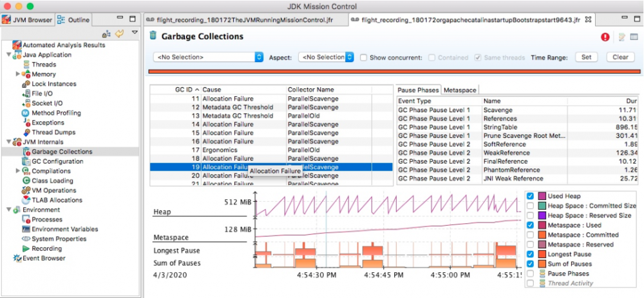Viewport: 644px width, 298px height.
Task: Select the StringTable pause phase row
Action: pyautogui.click(x=518, y=127)
